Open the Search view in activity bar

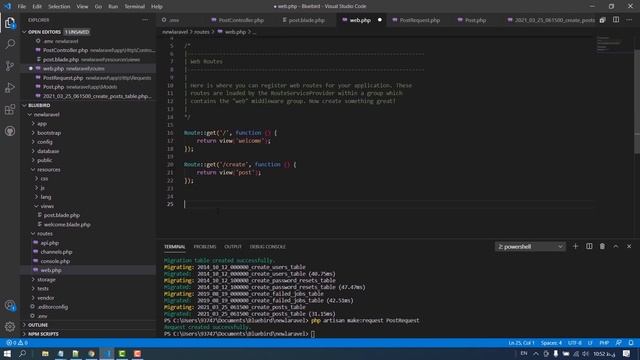[10, 44]
